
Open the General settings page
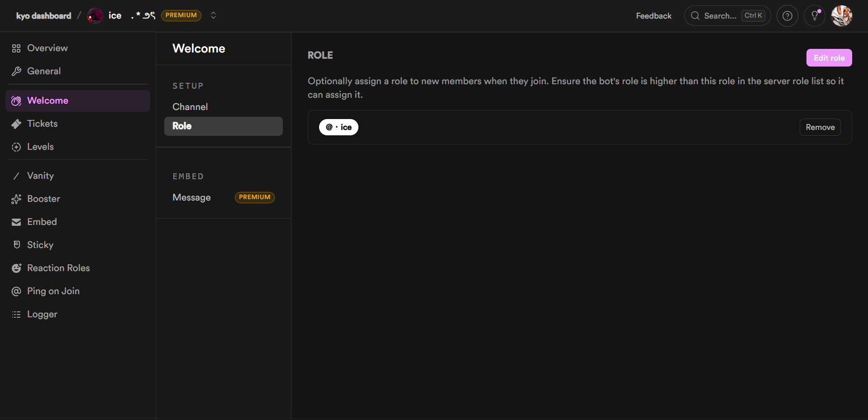78,71
